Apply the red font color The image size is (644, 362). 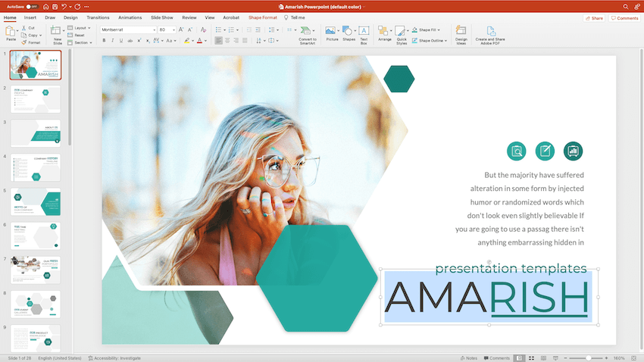(199, 41)
